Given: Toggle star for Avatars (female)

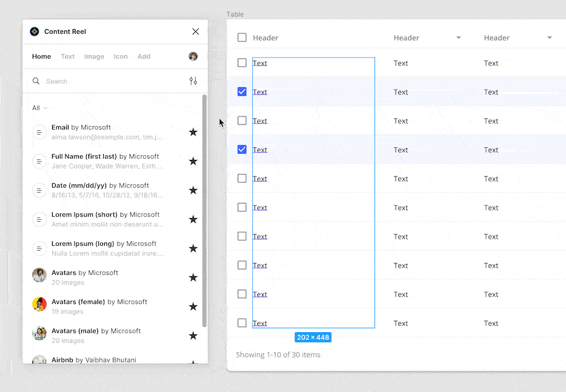Looking at the screenshot, I should pyautogui.click(x=193, y=307).
